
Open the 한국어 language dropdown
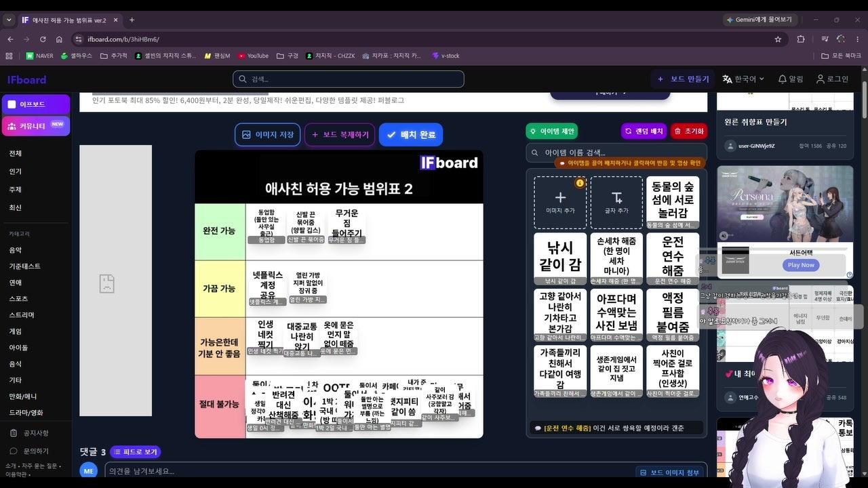(x=743, y=79)
